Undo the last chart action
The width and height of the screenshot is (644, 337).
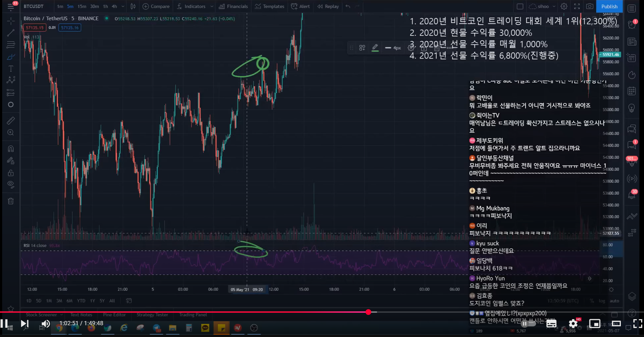pyautogui.click(x=348, y=6)
